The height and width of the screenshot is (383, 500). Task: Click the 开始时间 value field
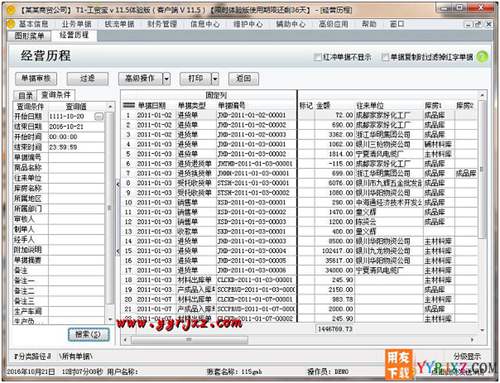pyautogui.click(x=76, y=137)
